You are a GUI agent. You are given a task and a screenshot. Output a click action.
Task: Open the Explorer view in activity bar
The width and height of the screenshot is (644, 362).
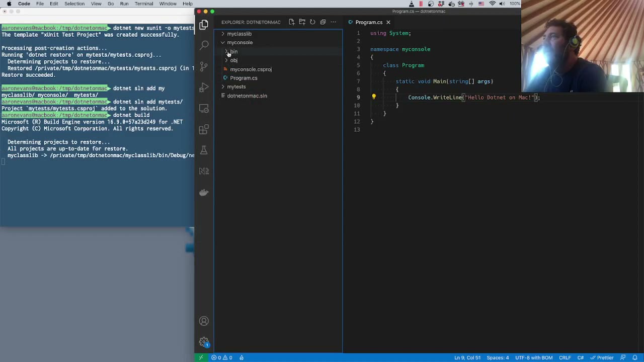click(x=204, y=24)
